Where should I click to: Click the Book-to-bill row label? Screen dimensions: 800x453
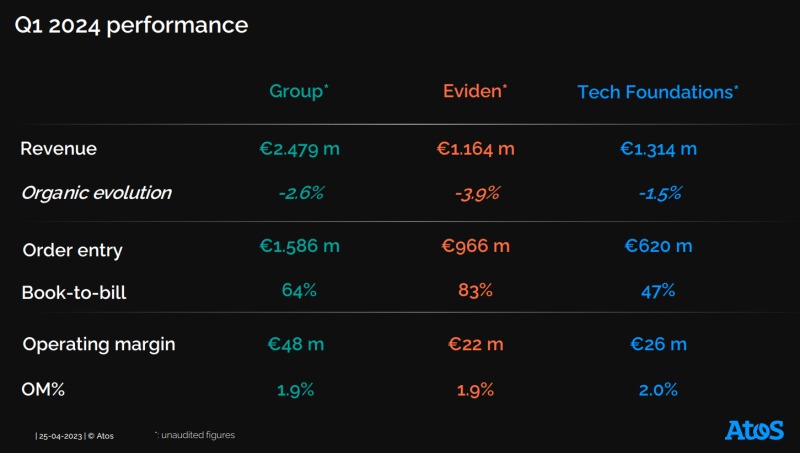74,293
